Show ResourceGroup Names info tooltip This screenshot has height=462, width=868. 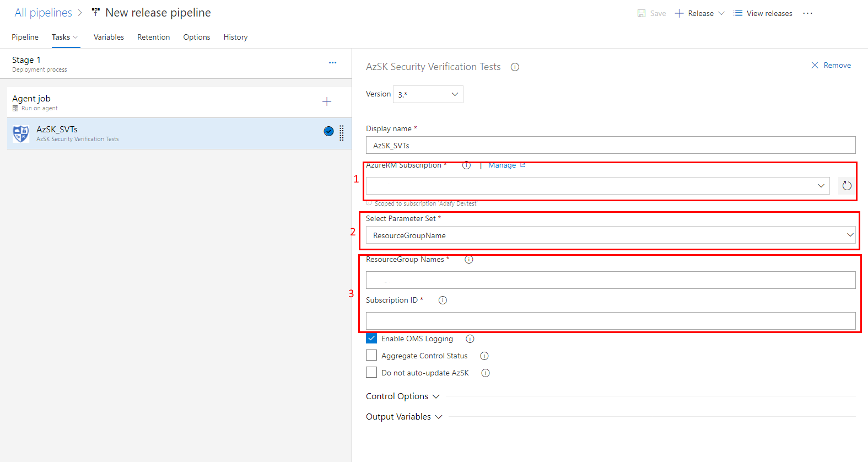[x=469, y=260]
